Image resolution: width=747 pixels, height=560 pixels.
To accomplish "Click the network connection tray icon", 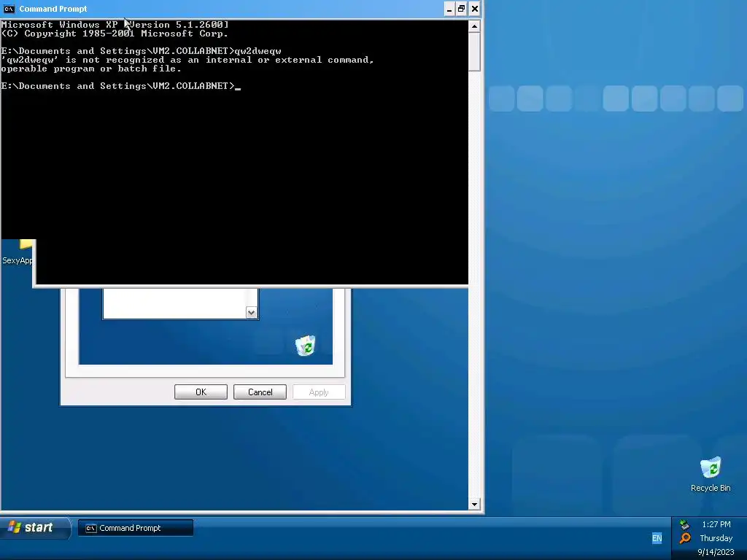I will pos(684,525).
